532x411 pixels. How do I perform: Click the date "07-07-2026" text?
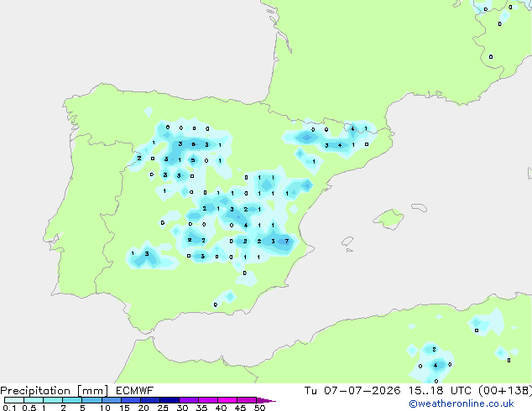[x=362, y=391]
